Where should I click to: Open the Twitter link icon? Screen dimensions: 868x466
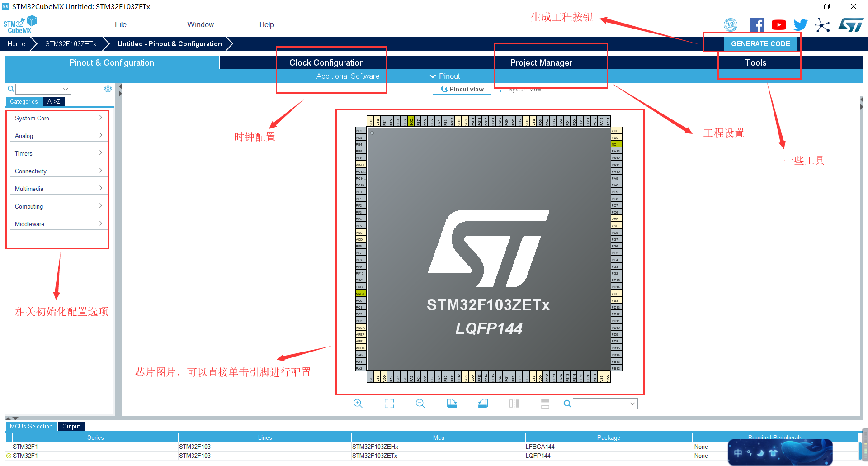(x=800, y=25)
